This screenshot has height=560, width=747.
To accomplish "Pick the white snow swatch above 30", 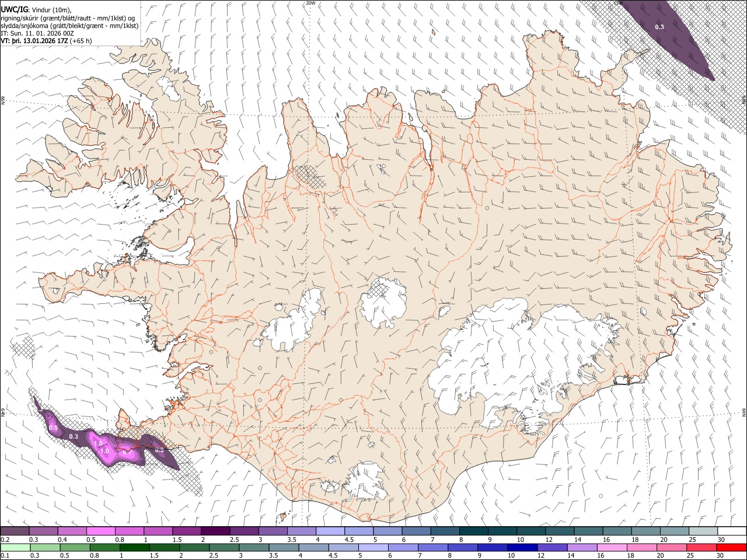I will point(732,531).
